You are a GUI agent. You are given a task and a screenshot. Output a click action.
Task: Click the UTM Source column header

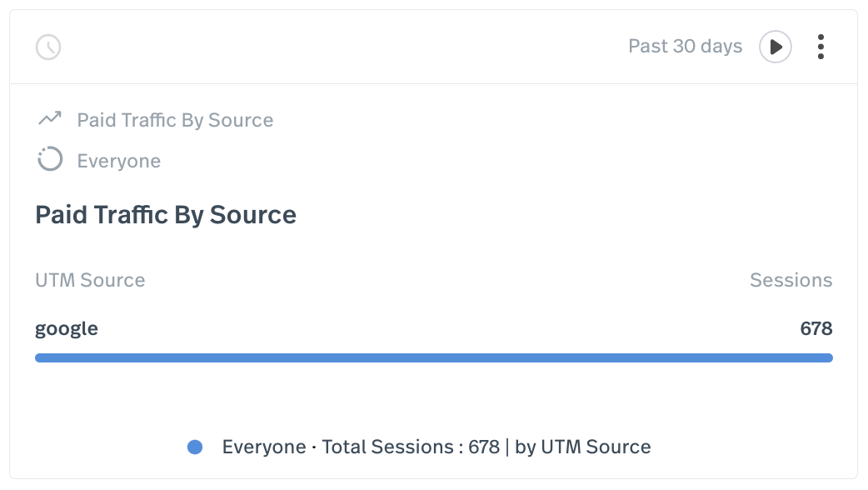point(90,280)
